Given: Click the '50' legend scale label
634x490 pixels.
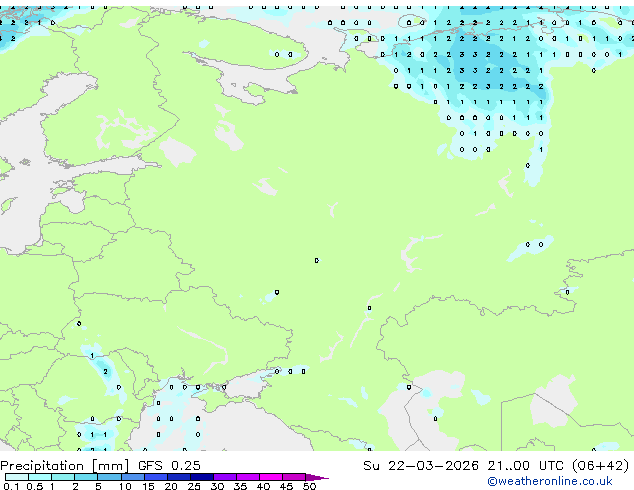Looking at the screenshot, I should (309, 486).
